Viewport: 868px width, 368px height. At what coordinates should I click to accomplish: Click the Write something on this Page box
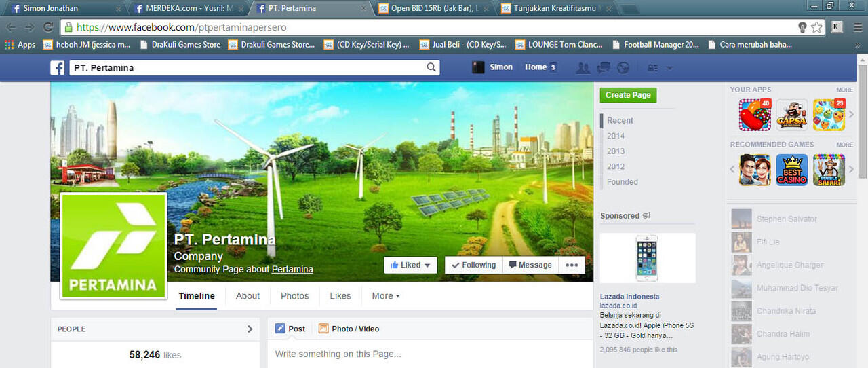pyautogui.click(x=430, y=354)
